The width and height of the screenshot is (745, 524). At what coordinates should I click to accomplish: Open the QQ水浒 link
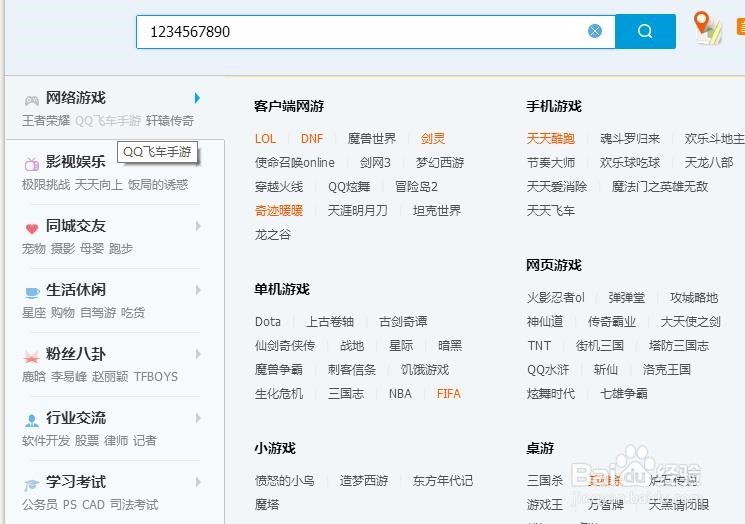coord(548,370)
